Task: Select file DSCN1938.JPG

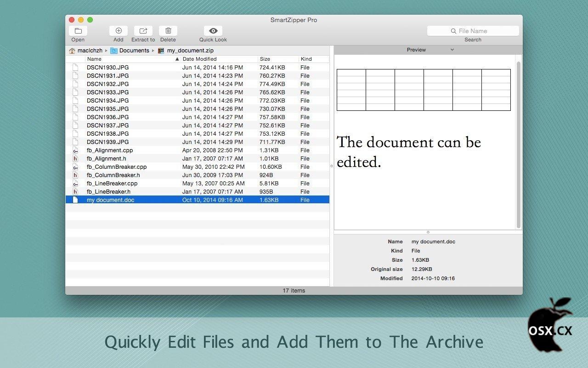Action: pyautogui.click(x=198, y=134)
